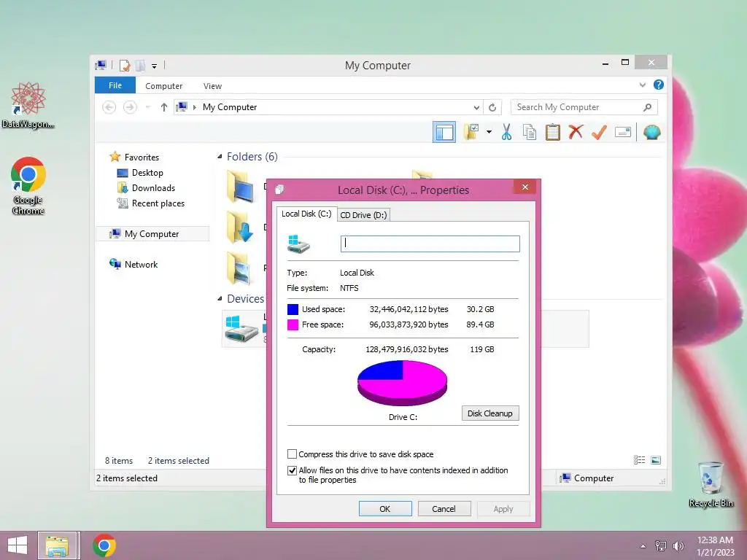
Task: Click the quick access Properties icon in title bar
Action: coord(124,65)
